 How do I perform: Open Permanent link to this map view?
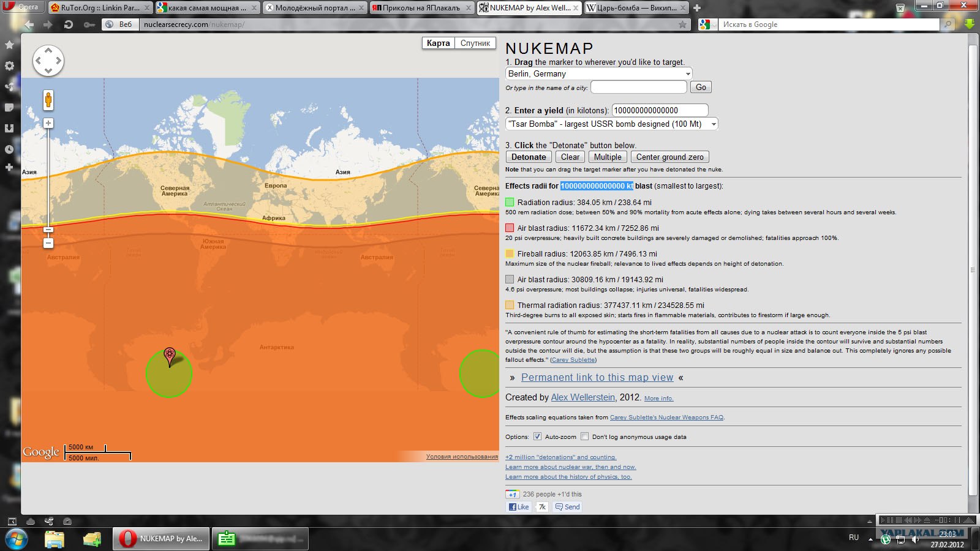pyautogui.click(x=597, y=378)
